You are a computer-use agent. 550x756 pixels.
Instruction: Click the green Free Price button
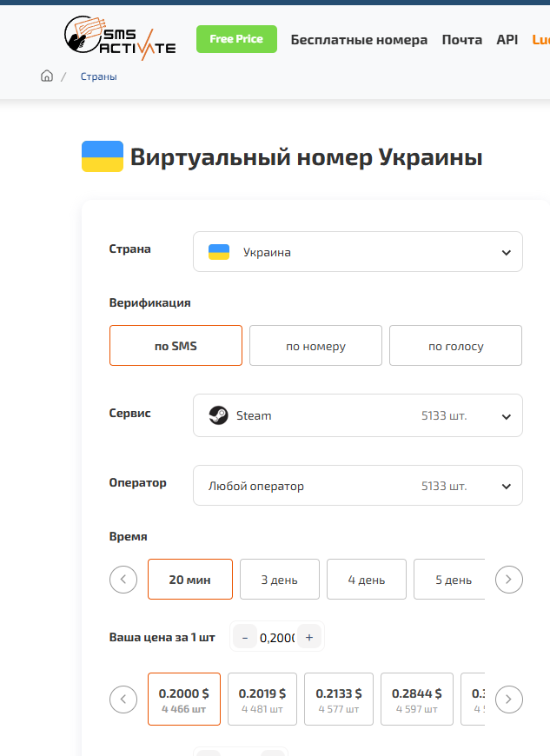(x=236, y=39)
